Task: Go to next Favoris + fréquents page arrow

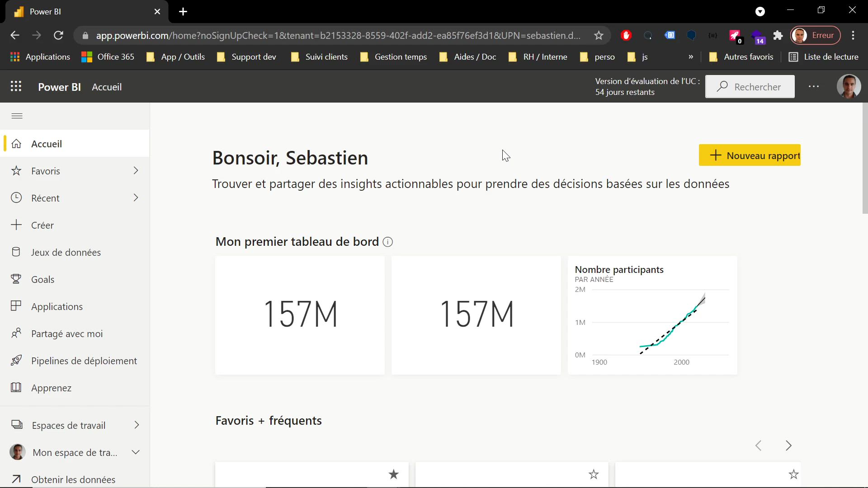Action: click(x=788, y=446)
